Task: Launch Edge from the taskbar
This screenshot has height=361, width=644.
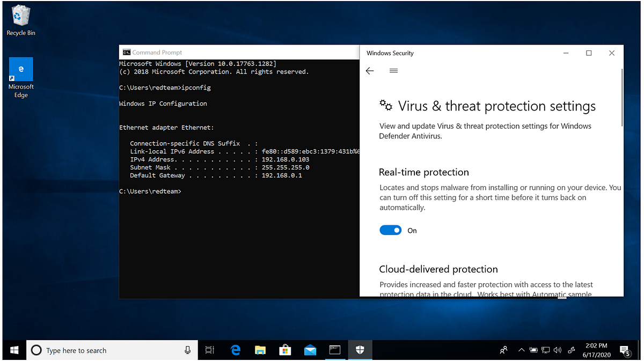Action: [x=235, y=350]
